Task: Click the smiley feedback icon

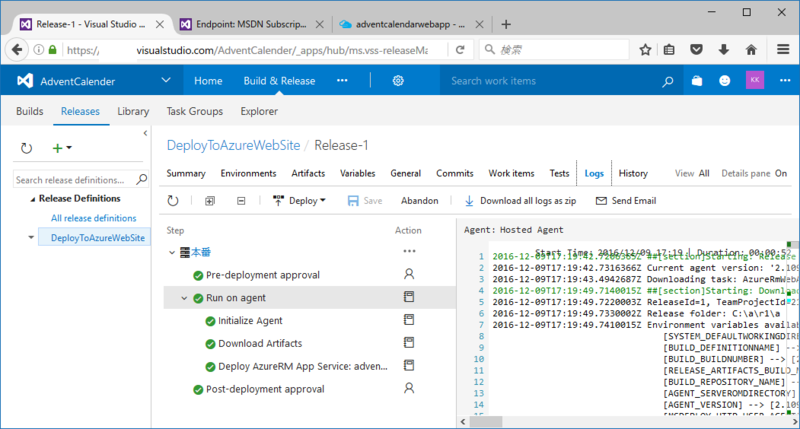Action: pos(724,81)
